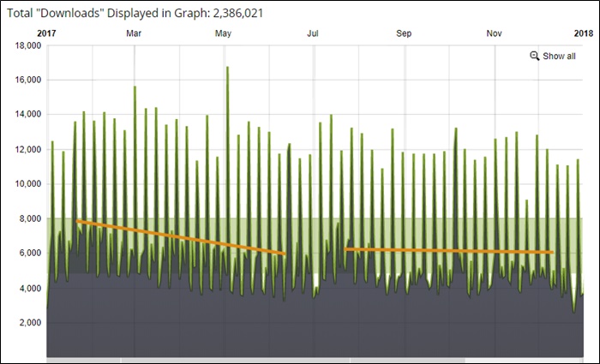
Task: Click the 4,000 y-axis value
Action: 30,289
